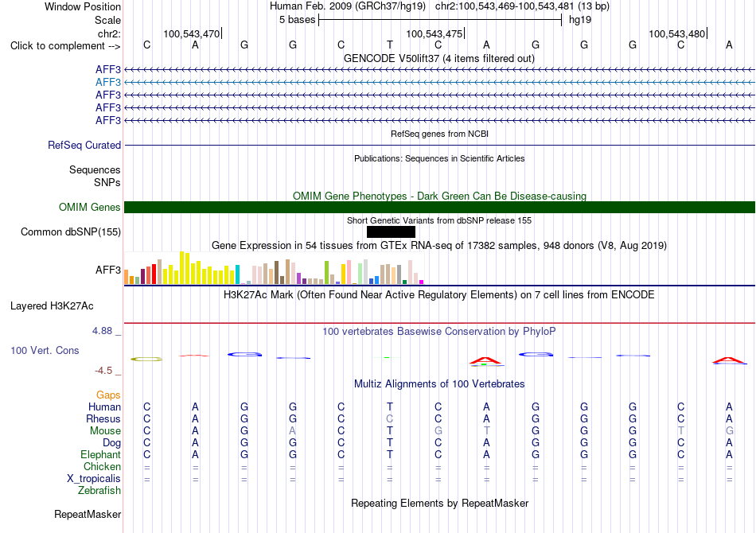Click the chr2:100,543,469-100,543,481 position text
This screenshot has width=756, height=533.
(505, 6)
